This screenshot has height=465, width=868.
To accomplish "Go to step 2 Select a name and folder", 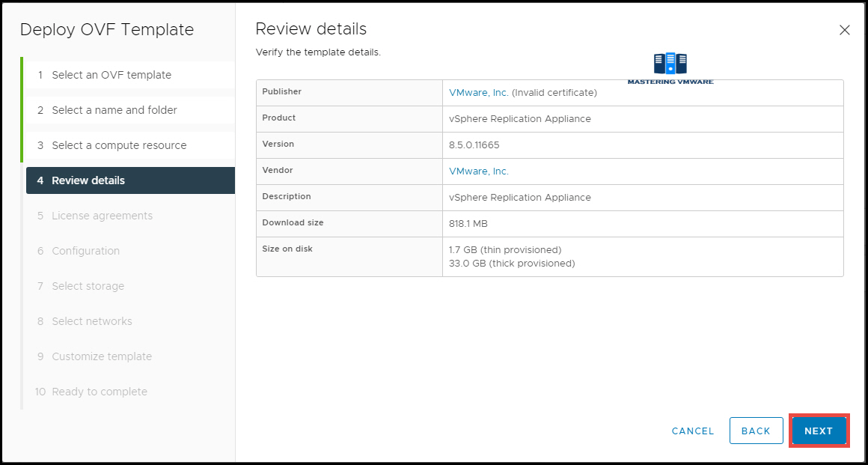I will [130, 110].
